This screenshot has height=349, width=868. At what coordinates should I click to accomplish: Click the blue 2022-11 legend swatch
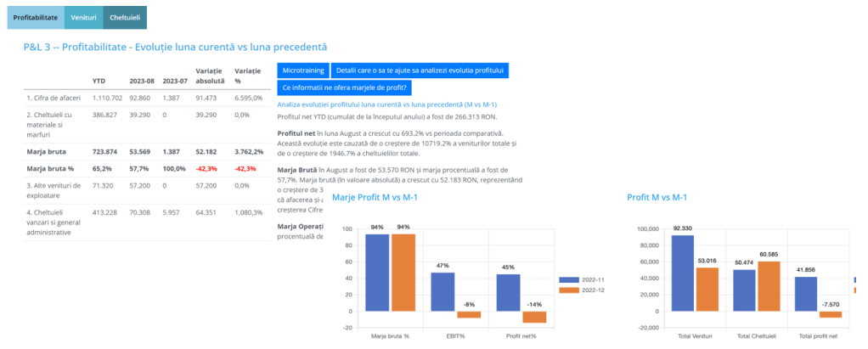point(566,279)
